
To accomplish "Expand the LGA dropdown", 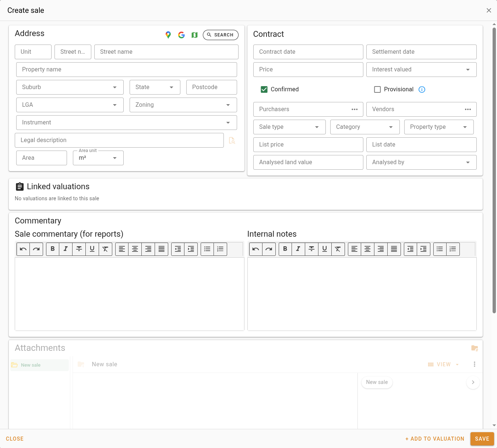I will click(x=70, y=105).
